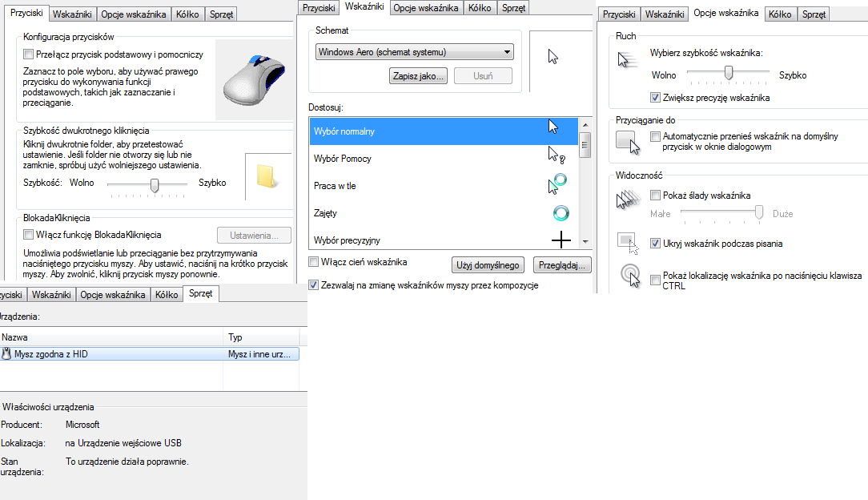This screenshot has width=868, height=500.
Task: Click the disabled Usuń button
Action: (483, 76)
